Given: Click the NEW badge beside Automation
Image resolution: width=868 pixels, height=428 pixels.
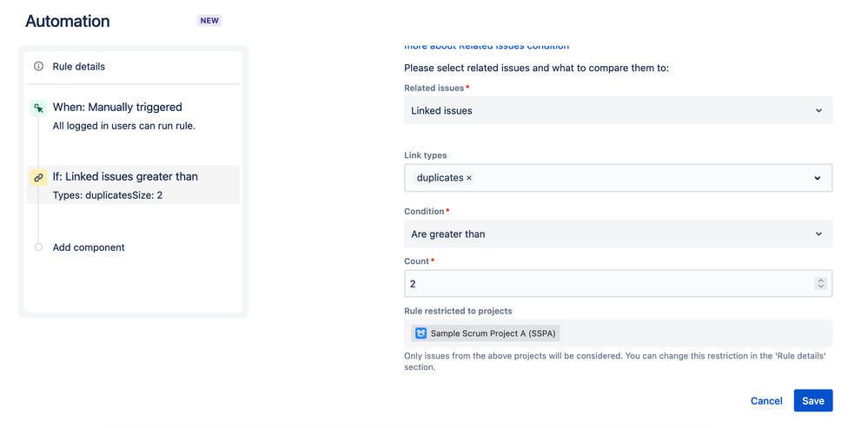Looking at the screenshot, I should (x=209, y=20).
